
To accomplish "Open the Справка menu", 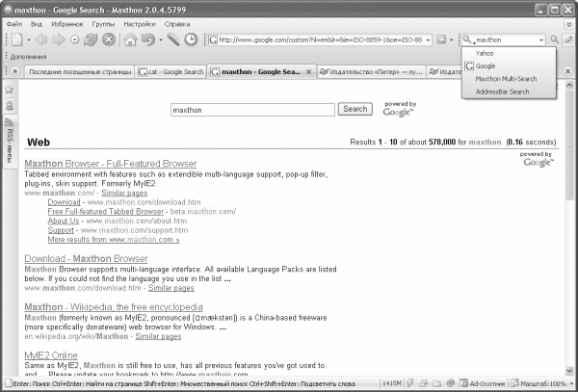I will pyautogui.click(x=177, y=24).
